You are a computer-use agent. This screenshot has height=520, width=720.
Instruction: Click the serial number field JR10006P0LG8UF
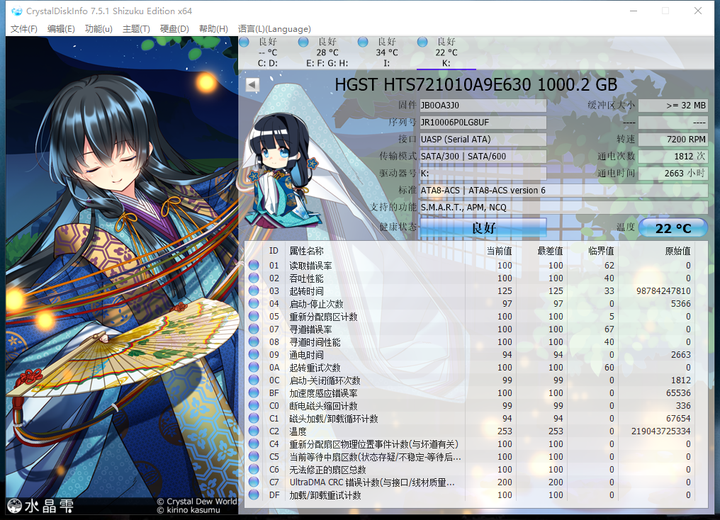[x=483, y=123]
